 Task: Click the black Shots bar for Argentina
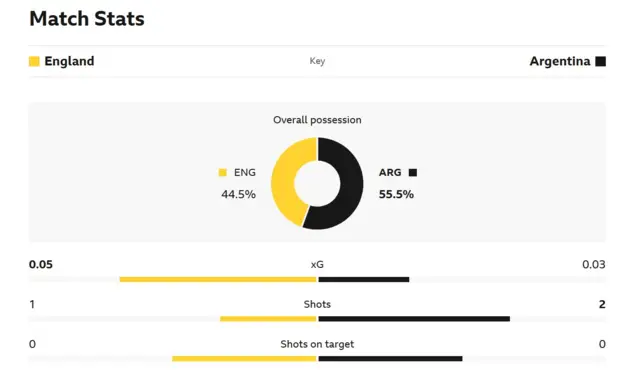point(414,319)
